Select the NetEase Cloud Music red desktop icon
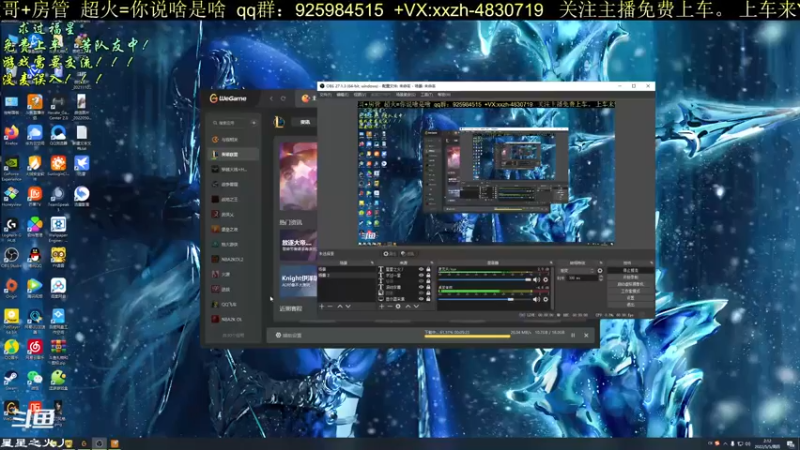The height and width of the screenshot is (450, 800). [x=35, y=349]
